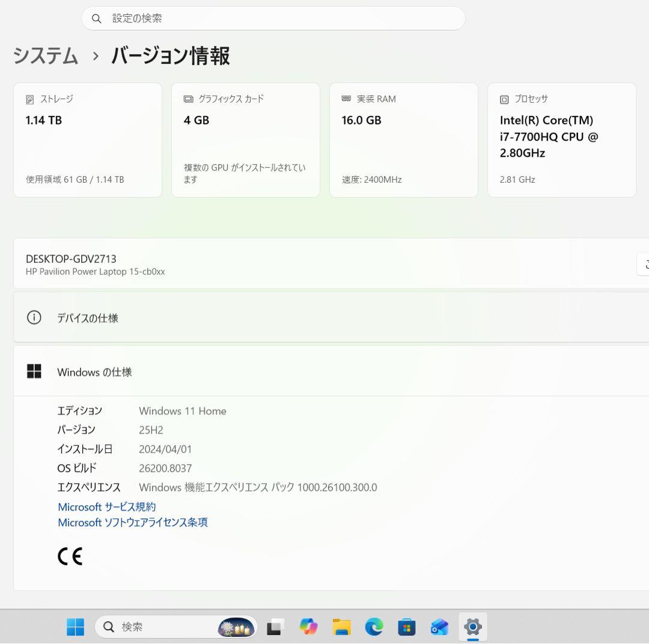Open Outlook from the taskbar
Screen dimensions: 649x644
[439, 627]
